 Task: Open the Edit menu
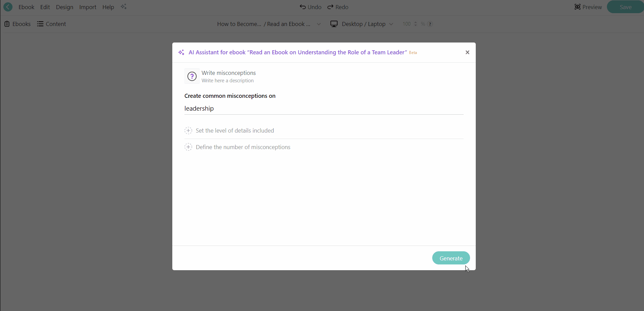coord(45,7)
